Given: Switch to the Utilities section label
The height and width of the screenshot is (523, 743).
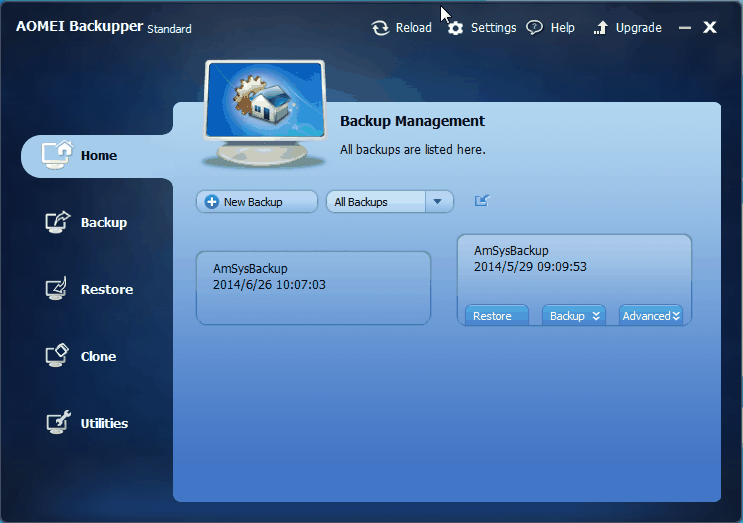Looking at the screenshot, I should click(104, 423).
